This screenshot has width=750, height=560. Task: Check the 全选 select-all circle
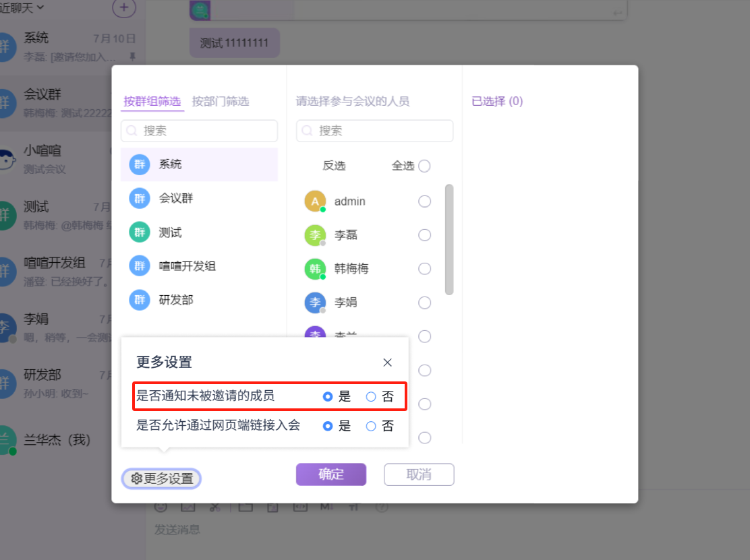pyautogui.click(x=424, y=166)
